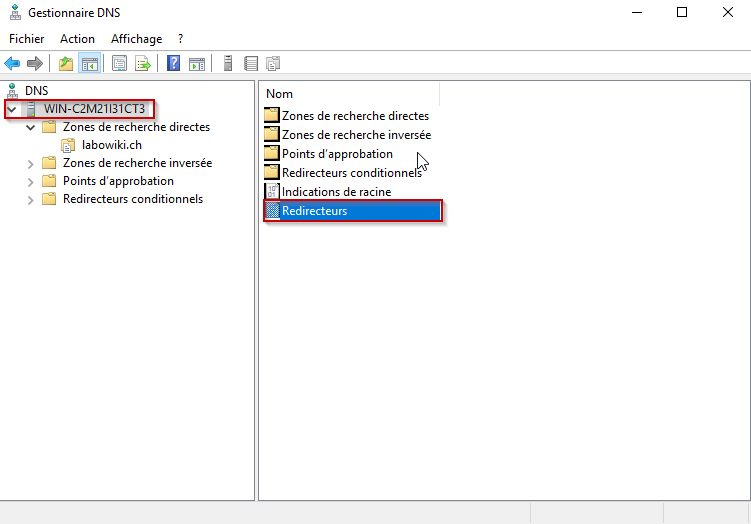
Task: Go forward with the gray arrow
Action: 35,63
